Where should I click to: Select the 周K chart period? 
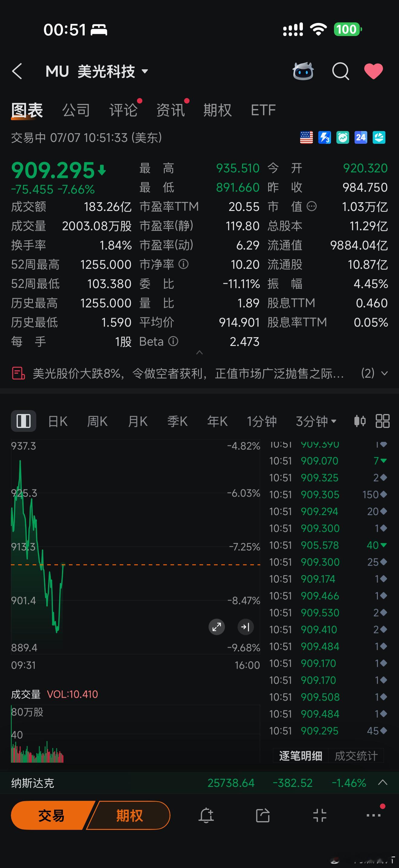coord(97,421)
